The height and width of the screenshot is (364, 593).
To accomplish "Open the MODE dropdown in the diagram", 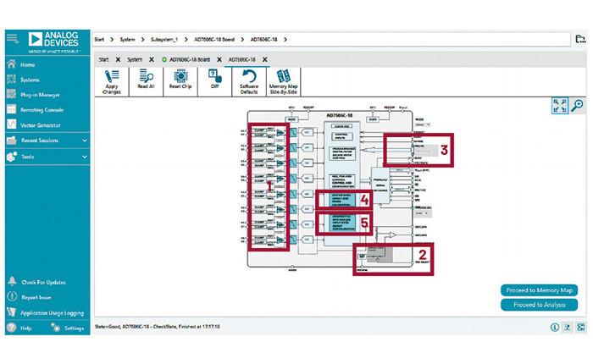I will pos(423,124).
